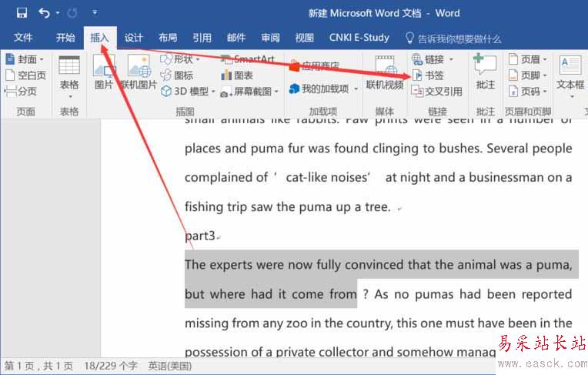Open the 表格 table dropdown
The image size is (588, 375).
(69, 77)
